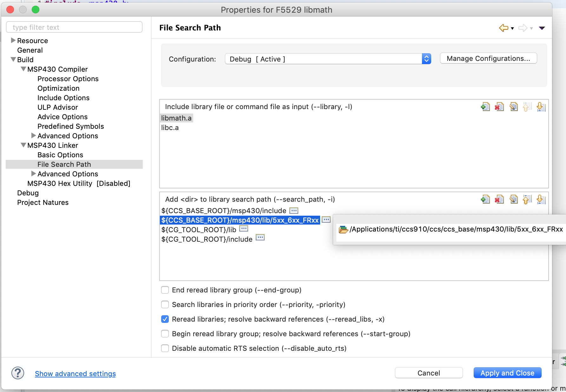This screenshot has height=392, width=566.
Task: Expand the Resource tree node
Action: click(13, 40)
